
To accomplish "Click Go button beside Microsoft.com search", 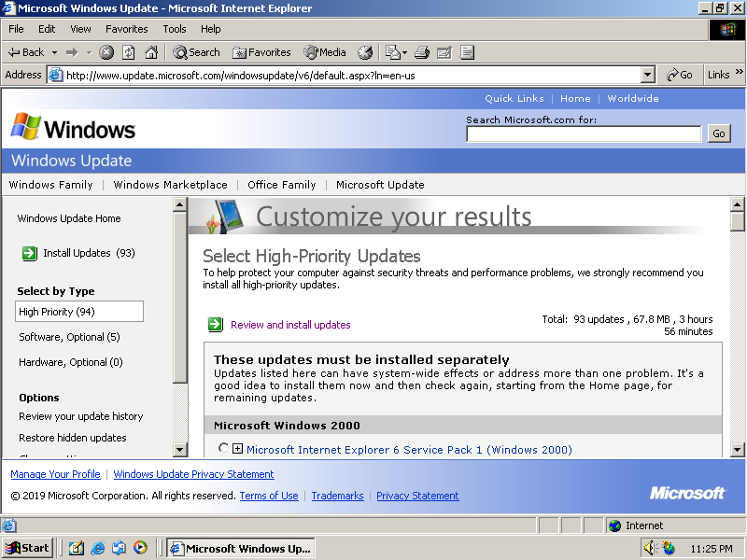I will coord(719,133).
